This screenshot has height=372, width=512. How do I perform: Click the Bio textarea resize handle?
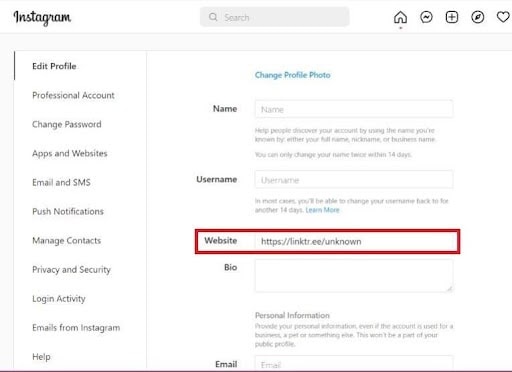click(x=449, y=288)
